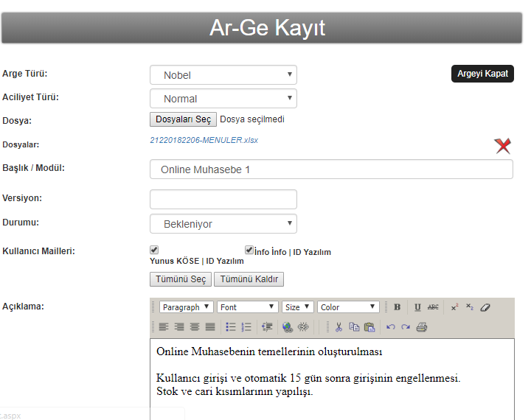Cut selection with scissors icon
This screenshot has width=531, height=420.
(339, 327)
